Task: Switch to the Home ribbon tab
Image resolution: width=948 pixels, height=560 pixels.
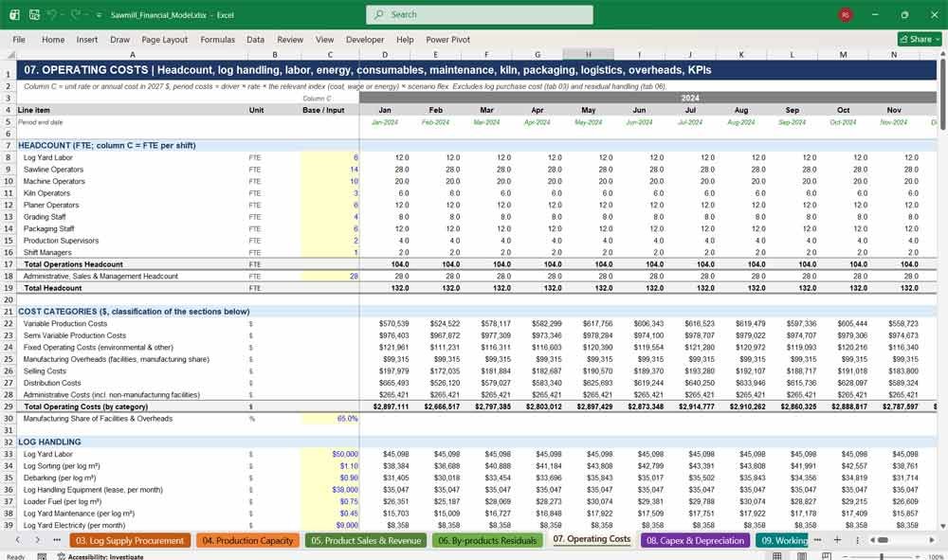Action: pyautogui.click(x=53, y=39)
